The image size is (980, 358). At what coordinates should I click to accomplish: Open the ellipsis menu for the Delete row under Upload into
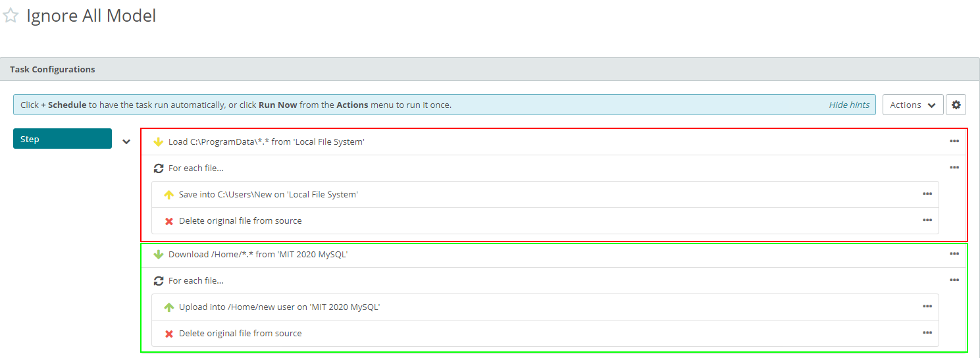coord(927,333)
